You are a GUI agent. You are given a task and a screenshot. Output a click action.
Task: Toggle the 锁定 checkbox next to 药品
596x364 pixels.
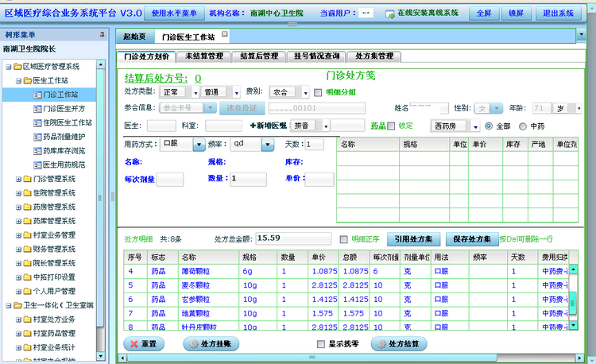click(391, 126)
